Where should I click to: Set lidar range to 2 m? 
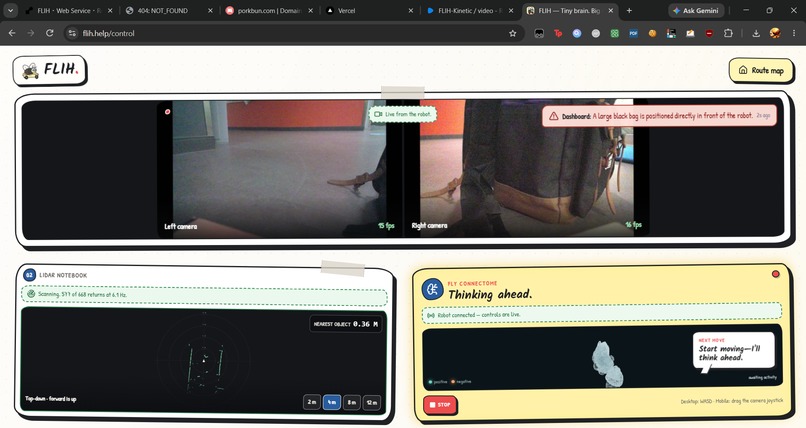point(312,402)
